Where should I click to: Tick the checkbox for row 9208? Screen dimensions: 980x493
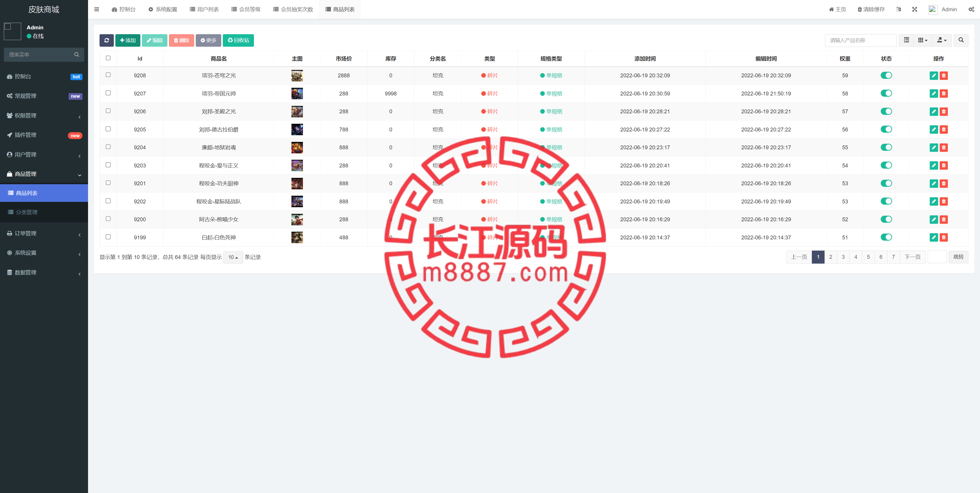click(108, 75)
